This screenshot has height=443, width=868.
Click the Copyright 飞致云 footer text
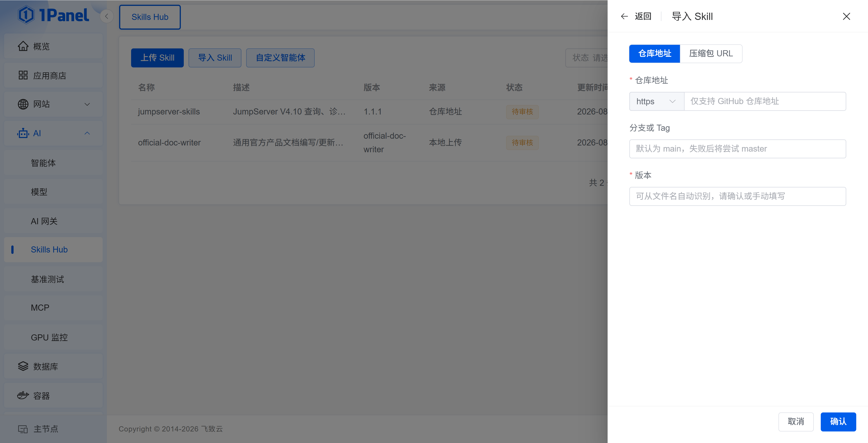170,429
